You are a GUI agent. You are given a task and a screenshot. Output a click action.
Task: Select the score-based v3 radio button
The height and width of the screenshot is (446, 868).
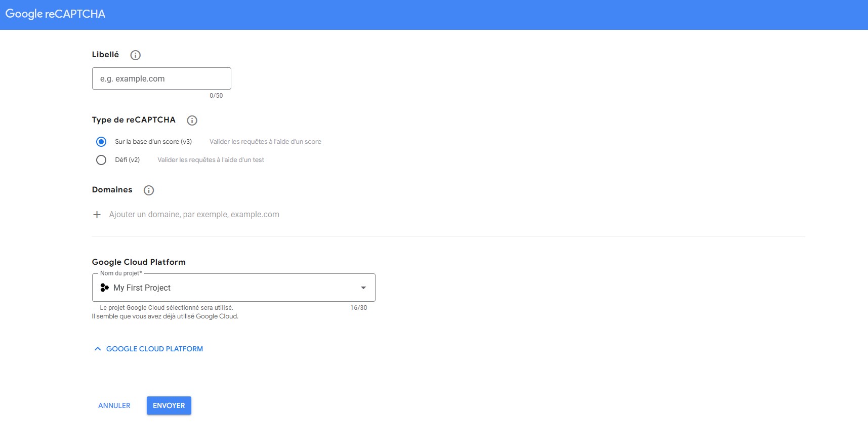[101, 142]
